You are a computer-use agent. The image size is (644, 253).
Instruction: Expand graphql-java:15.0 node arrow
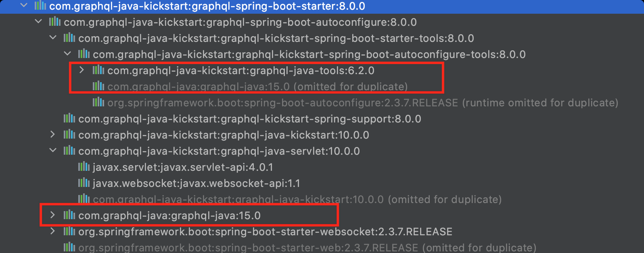pos(53,215)
